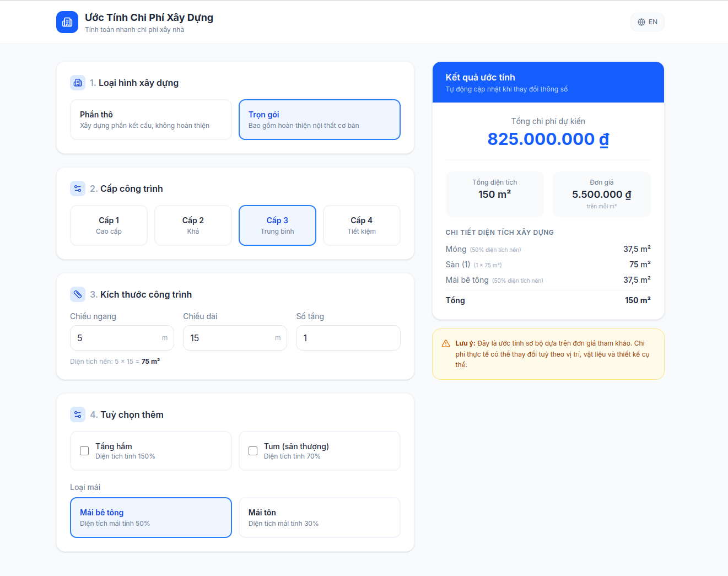The width and height of the screenshot is (728, 576).
Task: Select the Phần thô construction type
Action: [150, 120]
